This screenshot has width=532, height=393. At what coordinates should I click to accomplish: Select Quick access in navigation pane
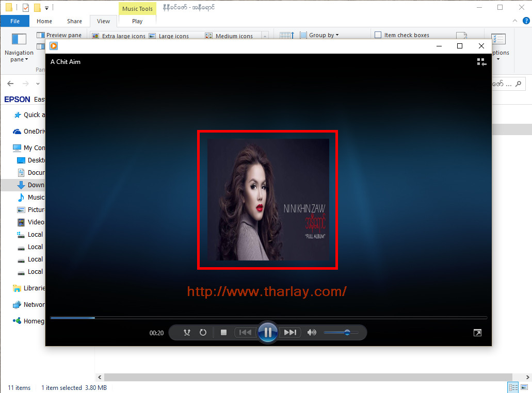click(x=28, y=115)
